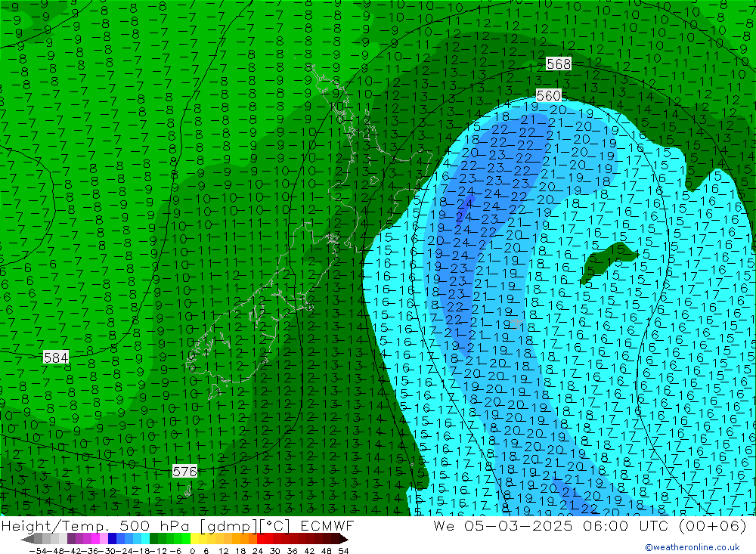756x554 pixels.
Task: Click the bright yellow legend swatch above 0
Action: coord(194,538)
